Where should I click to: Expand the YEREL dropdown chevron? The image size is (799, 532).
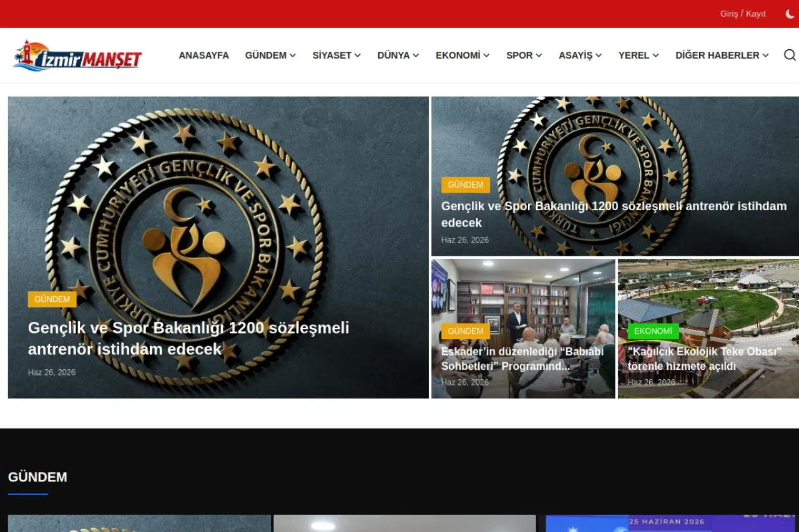tap(655, 56)
